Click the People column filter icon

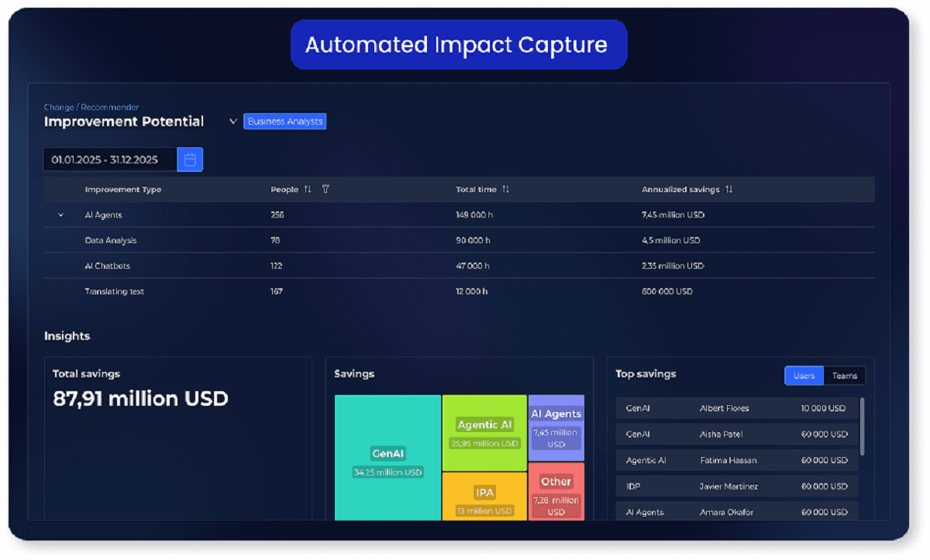(x=325, y=190)
